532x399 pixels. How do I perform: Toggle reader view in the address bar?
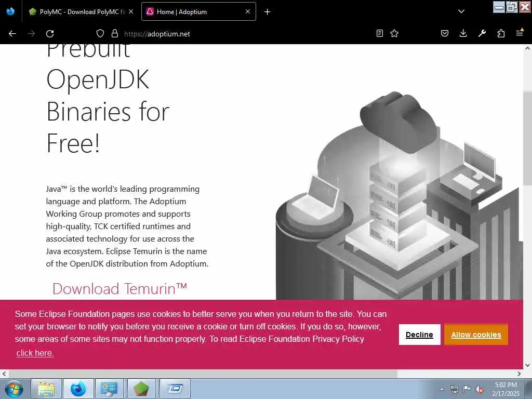[x=380, y=33]
